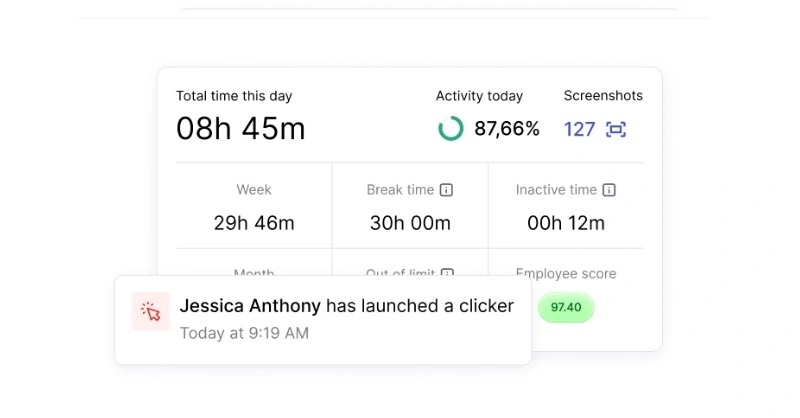Click the green activity donut chart icon
800x418 pixels.
click(451, 129)
